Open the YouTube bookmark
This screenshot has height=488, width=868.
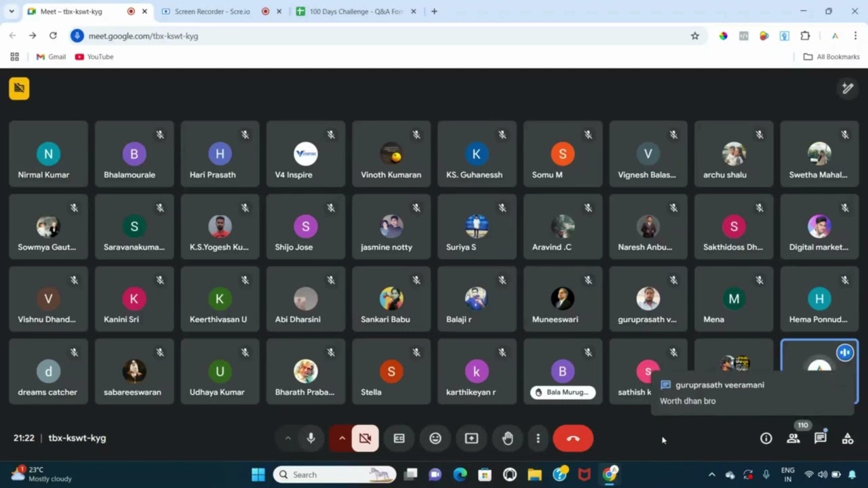[94, 57]
